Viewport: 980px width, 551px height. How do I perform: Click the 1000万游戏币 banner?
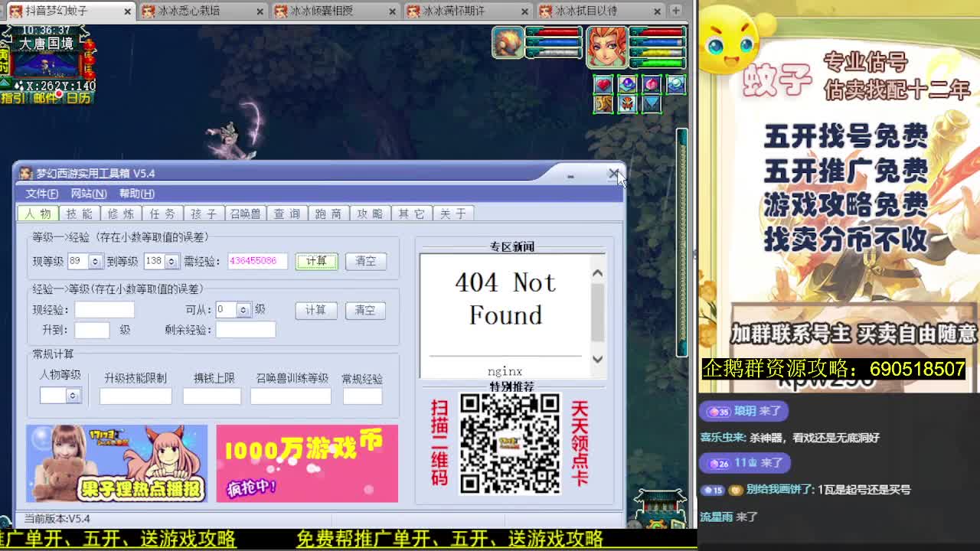click(307, 464)
